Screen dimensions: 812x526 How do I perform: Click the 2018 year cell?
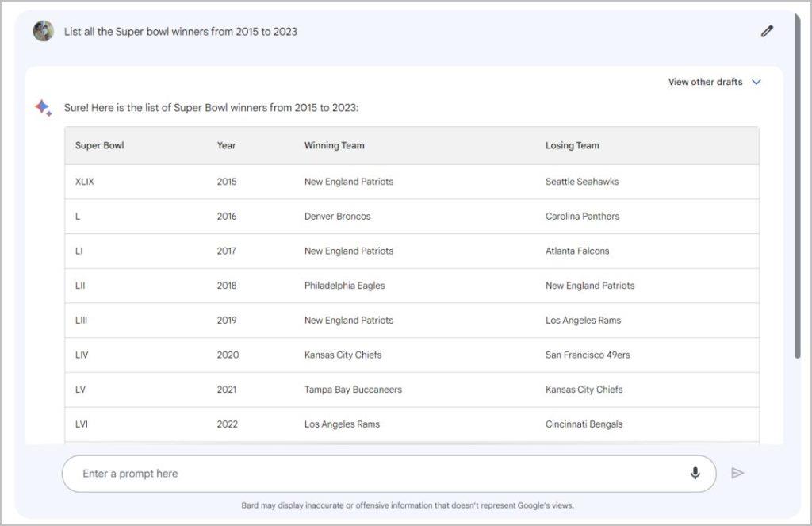click(227, 286)
